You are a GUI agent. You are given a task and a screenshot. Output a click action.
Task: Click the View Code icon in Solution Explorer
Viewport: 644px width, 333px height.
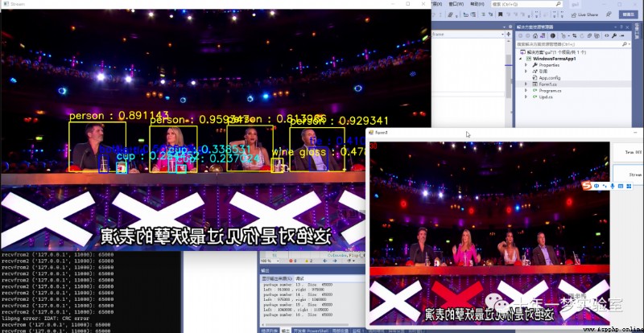click(x=607, y=35)
